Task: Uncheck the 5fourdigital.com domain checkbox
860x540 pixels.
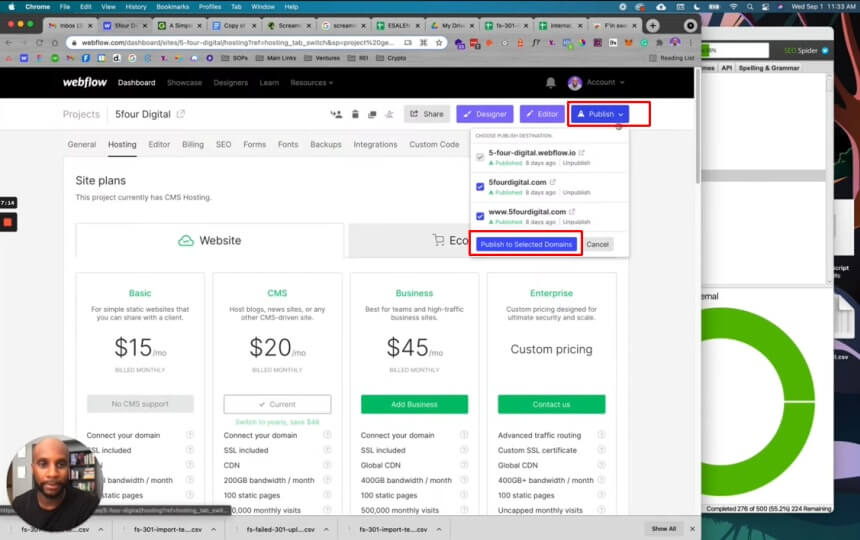Action: click(x=480, y=187)
